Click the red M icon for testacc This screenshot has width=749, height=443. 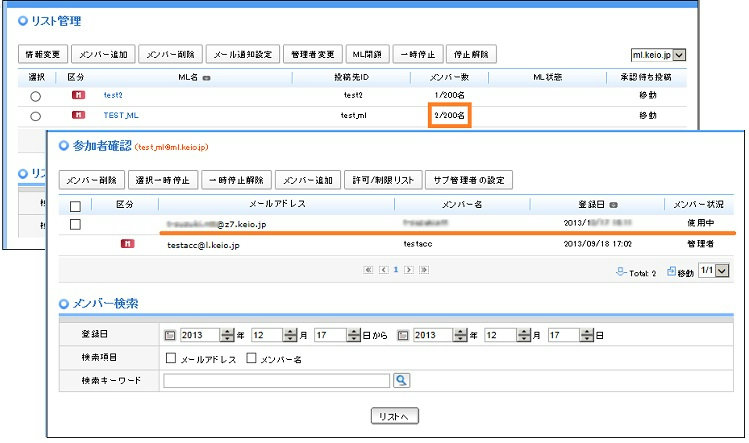tap(127, 243)
